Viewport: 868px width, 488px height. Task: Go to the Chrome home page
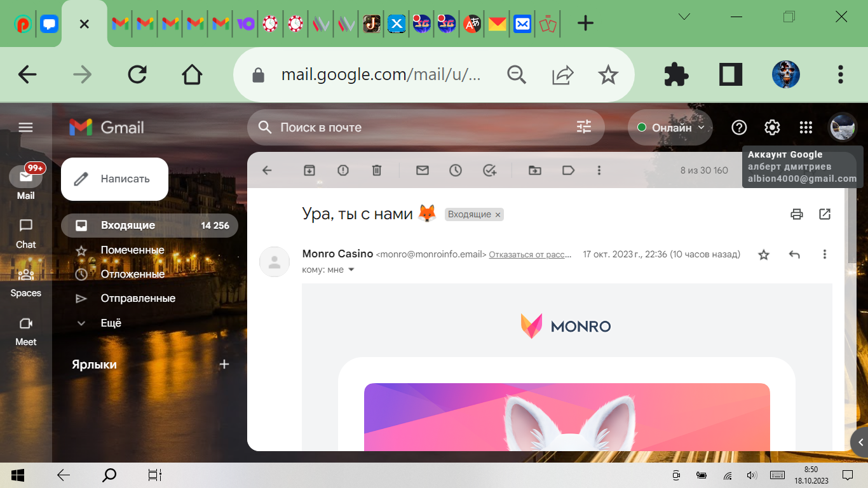(192, 75)
